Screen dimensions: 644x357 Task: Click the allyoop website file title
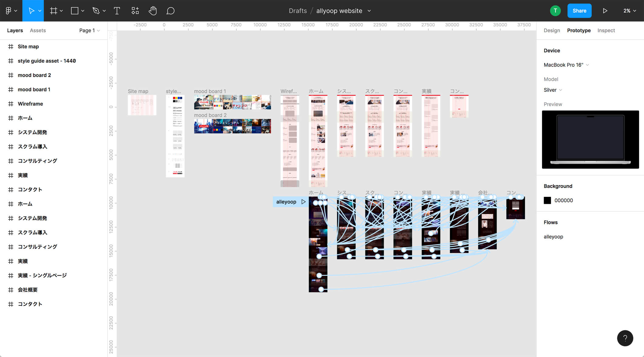pyautogui.click(x=339, y=11)
